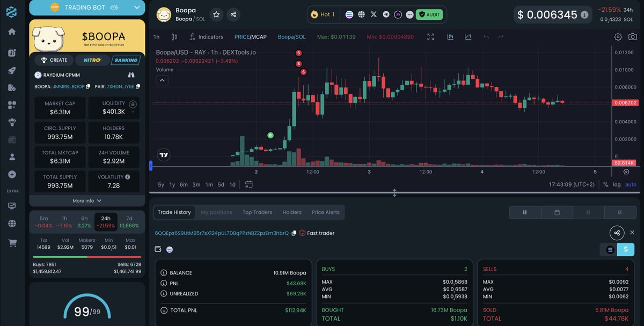Toggle percentage scale on the chart
This screenshot has height=326, width=644.
[606, 184]
